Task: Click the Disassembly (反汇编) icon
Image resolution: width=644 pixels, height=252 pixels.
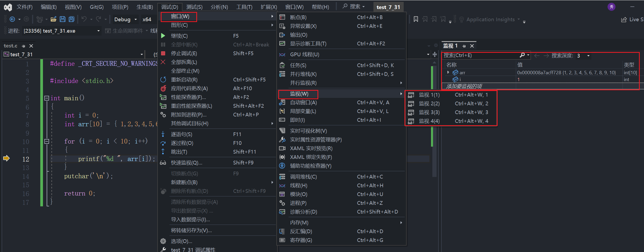Action: (282, 231)
